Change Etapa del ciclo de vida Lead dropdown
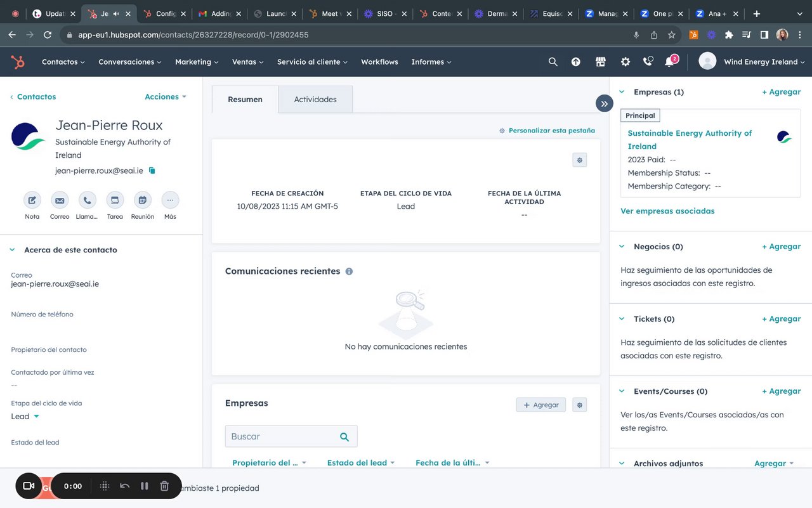Image resolution: width=812 pixels, height=508 pixels. [x=25, y=417]
